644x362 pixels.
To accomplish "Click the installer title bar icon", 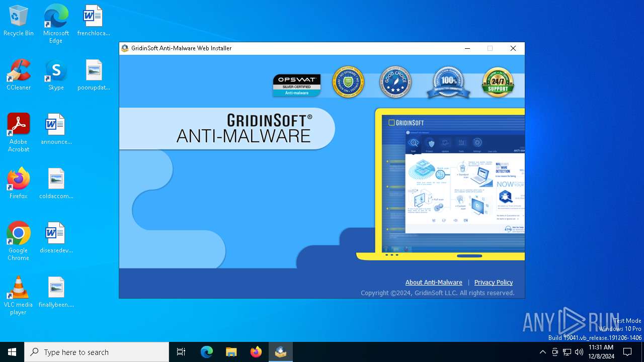I will 125,48.
